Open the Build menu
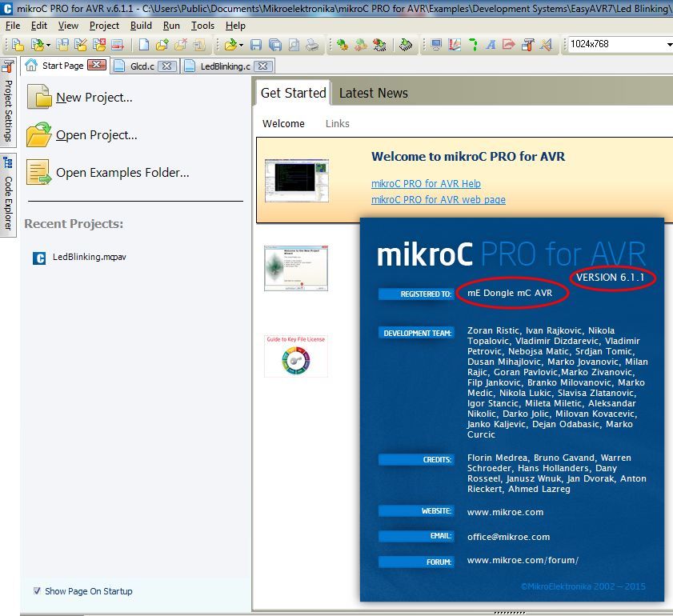 pos(141,26)
